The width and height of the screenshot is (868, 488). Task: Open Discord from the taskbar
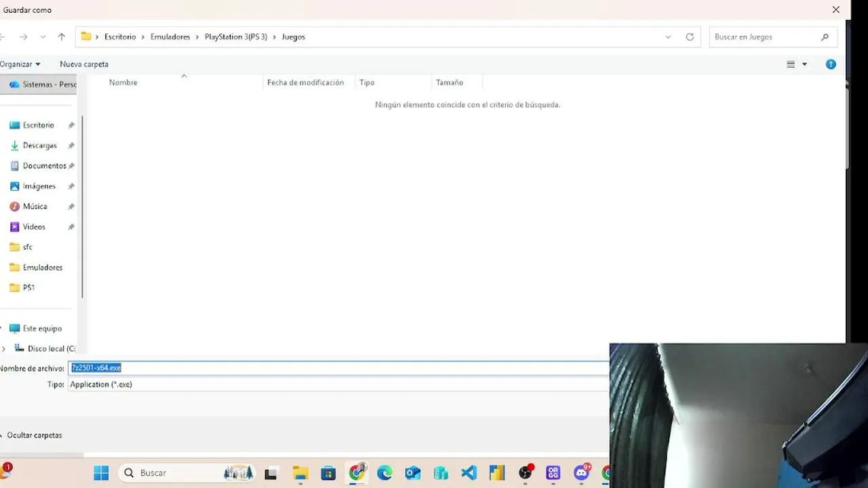(x=582, y=472)
